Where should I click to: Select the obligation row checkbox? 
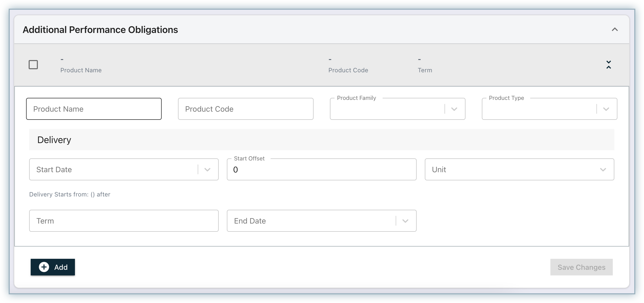tap(33, 65)
